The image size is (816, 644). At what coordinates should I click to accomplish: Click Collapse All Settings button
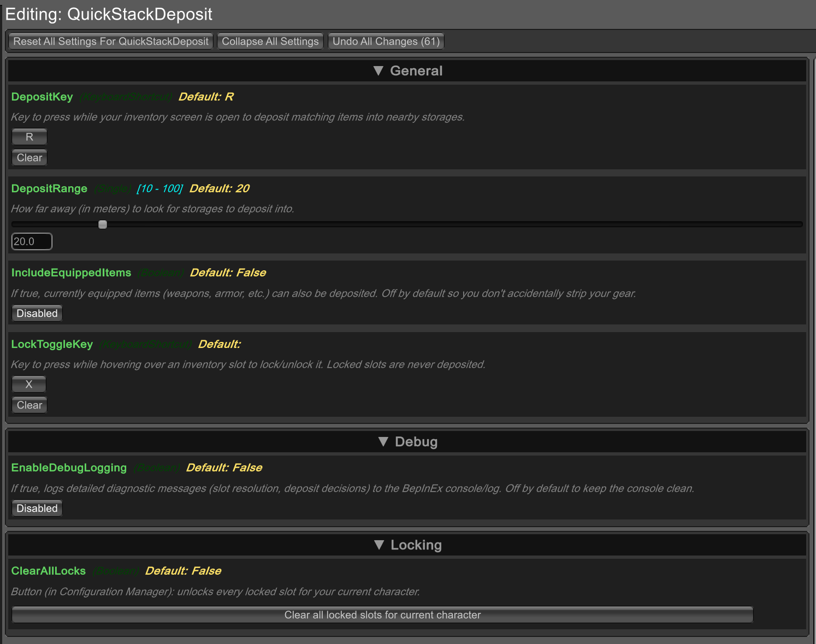point(270,42)
